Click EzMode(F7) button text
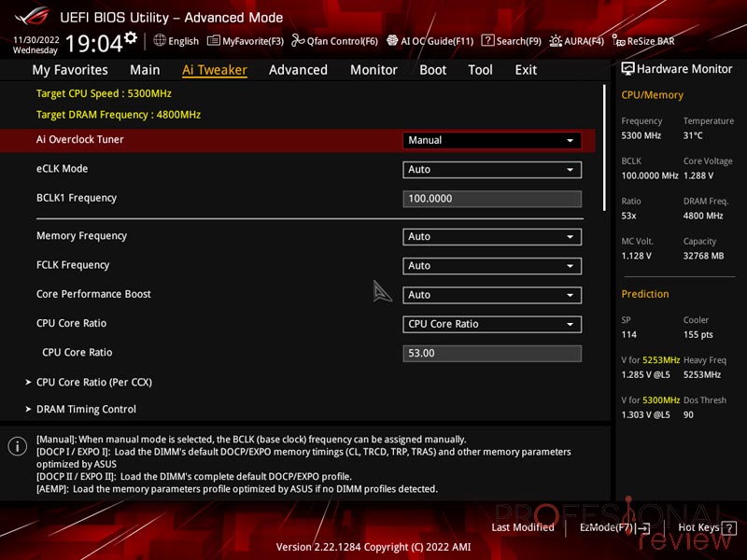Screen dimensions: 747x560 click(x=606, y=527)
